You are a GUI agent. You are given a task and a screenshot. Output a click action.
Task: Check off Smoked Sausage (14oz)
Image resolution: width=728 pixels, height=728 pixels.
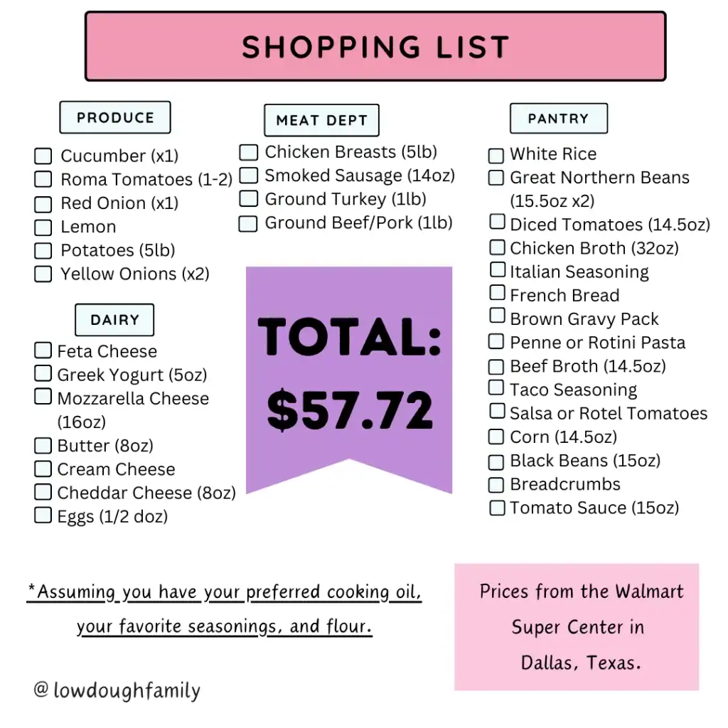coord(248,176)
